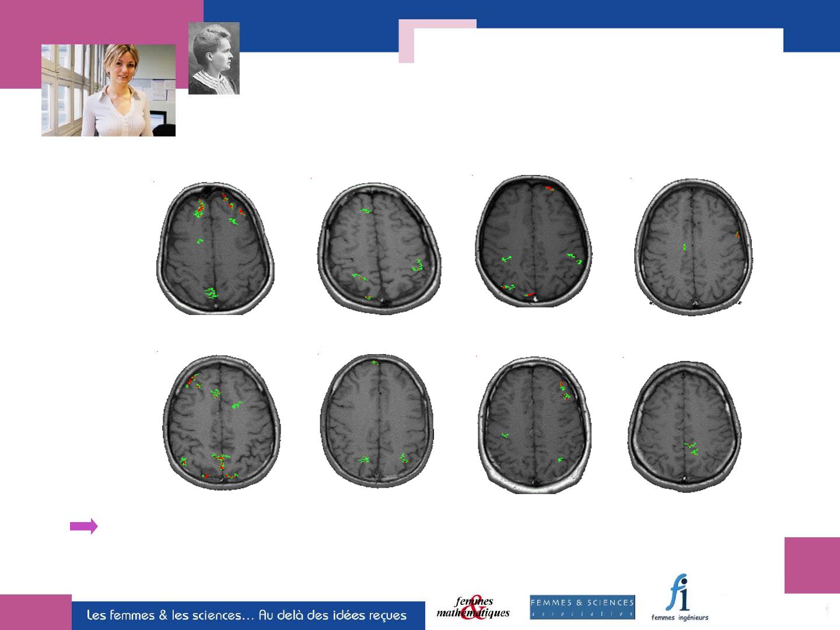Click the small pink square in bottom-left corner
The height and width of the screenshot is (630, 840).
[x=35, y=612]
